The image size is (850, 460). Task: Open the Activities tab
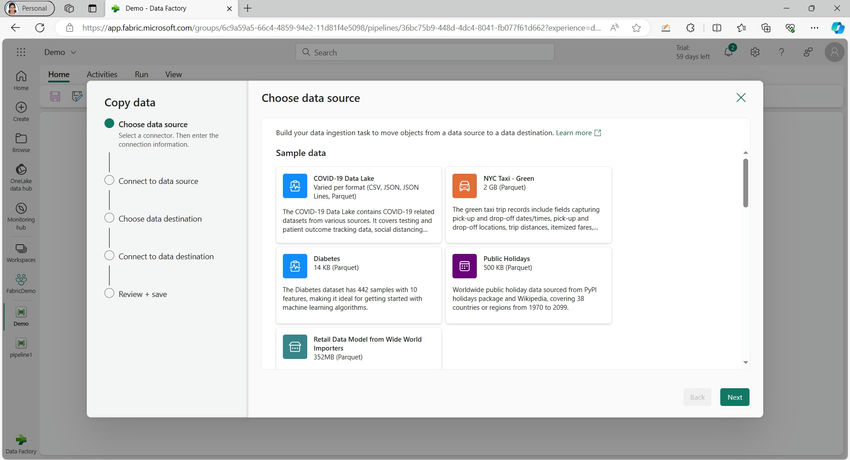102,74
